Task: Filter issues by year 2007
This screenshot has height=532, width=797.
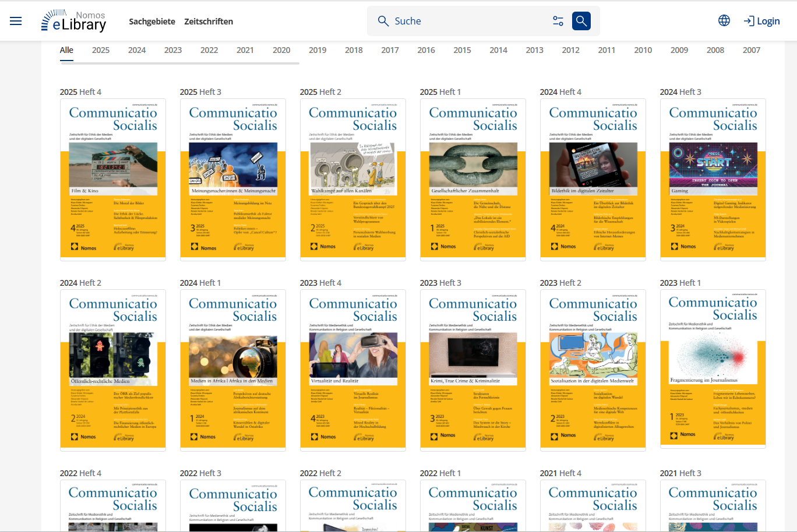Action: (752, 50)
